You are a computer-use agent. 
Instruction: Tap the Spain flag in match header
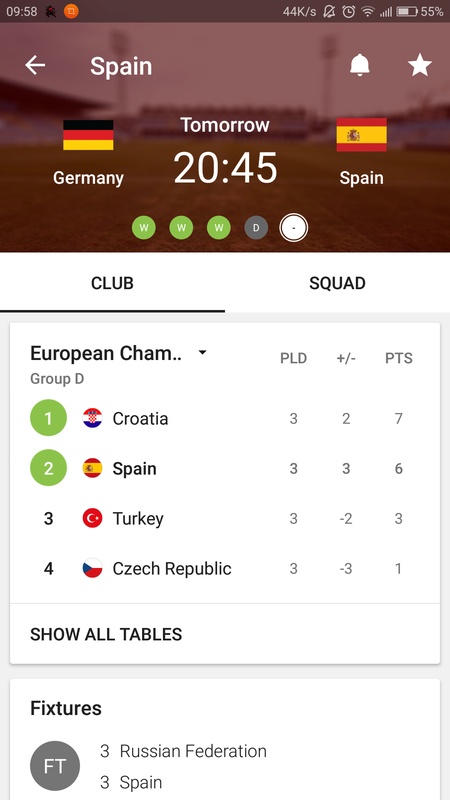click(361, 135)
